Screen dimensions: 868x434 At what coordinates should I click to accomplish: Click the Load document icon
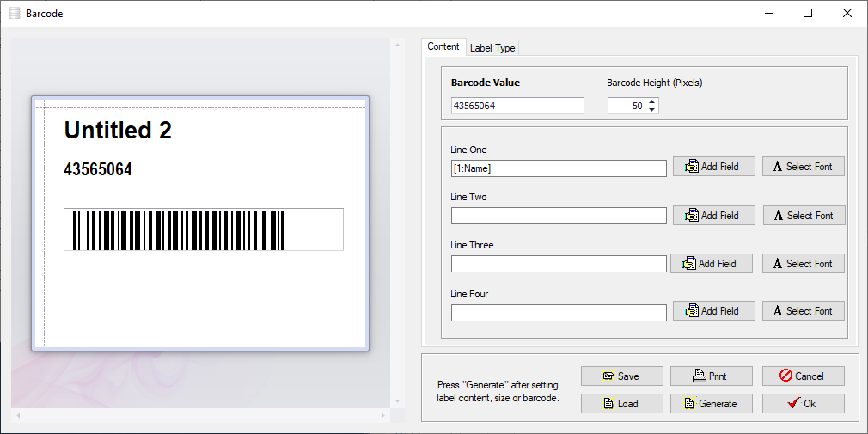[x=608, y=404]
